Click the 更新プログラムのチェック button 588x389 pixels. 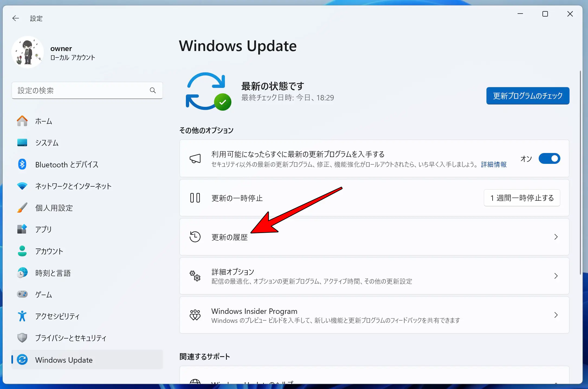(x=527, y=95)
